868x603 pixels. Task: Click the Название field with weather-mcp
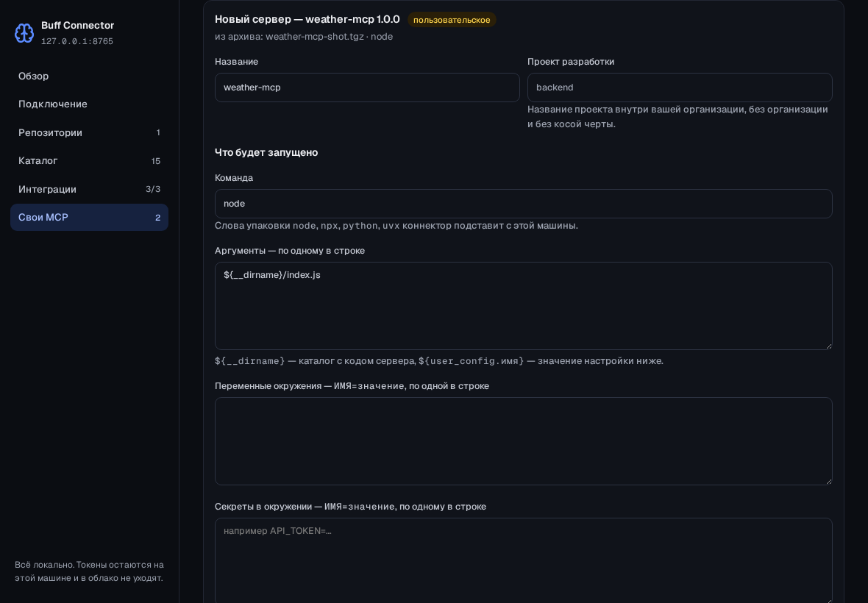pyautogui.click(x=367, y=88)
